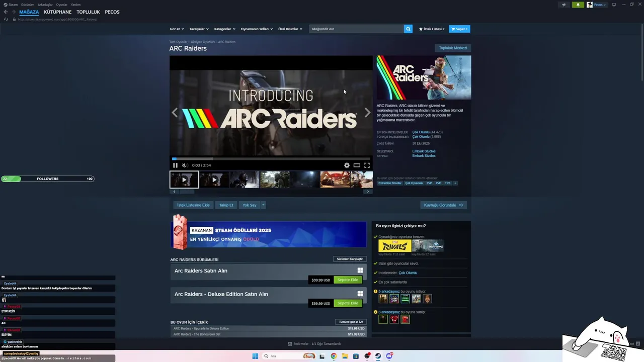Click Topluluk Merkezi button
The width and height of the screenshot is (644, 362).
(x=453, y=48)
